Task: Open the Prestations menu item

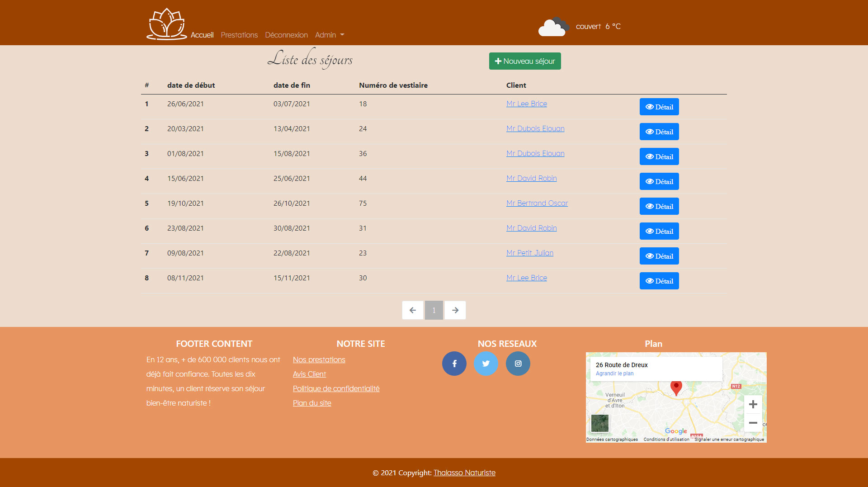Action: click(239, 35)
